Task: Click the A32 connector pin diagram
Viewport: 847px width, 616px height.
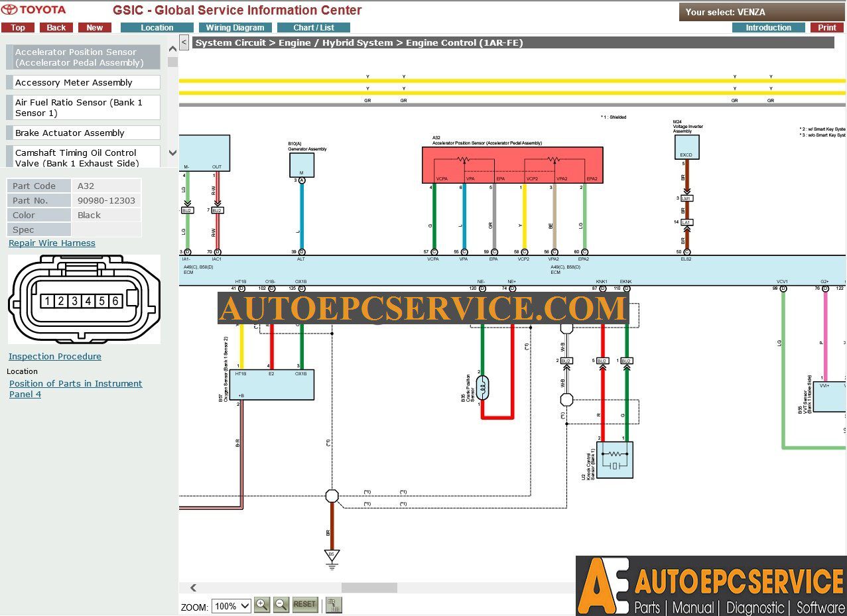Action: (84, 300)
